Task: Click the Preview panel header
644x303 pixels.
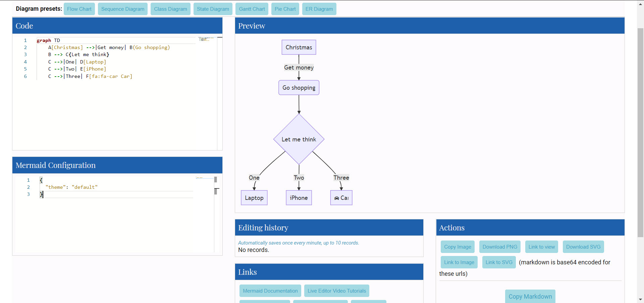Action: coord(430,26)
